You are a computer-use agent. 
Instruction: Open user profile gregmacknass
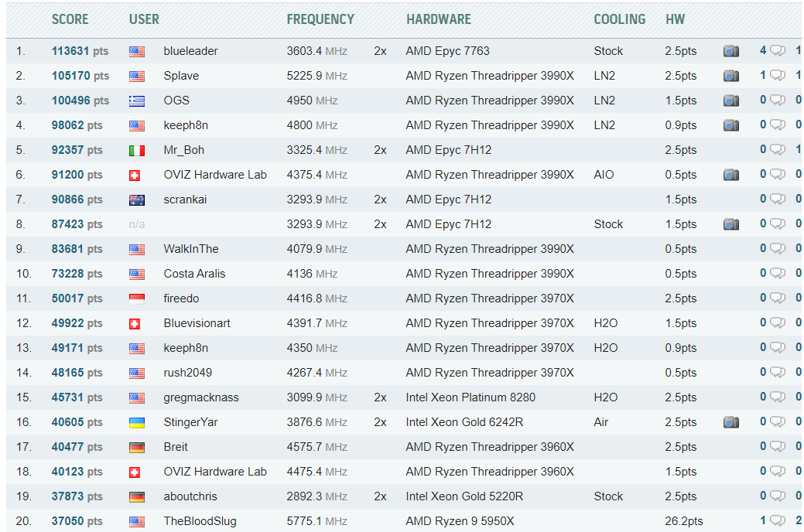201,397
